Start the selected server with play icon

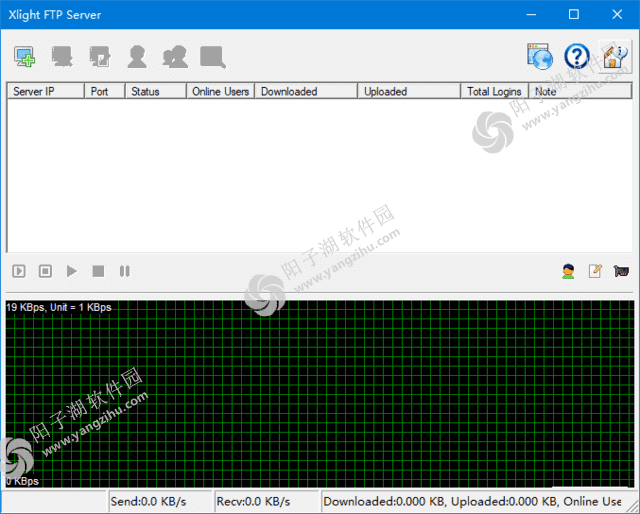tap(72, 271)
